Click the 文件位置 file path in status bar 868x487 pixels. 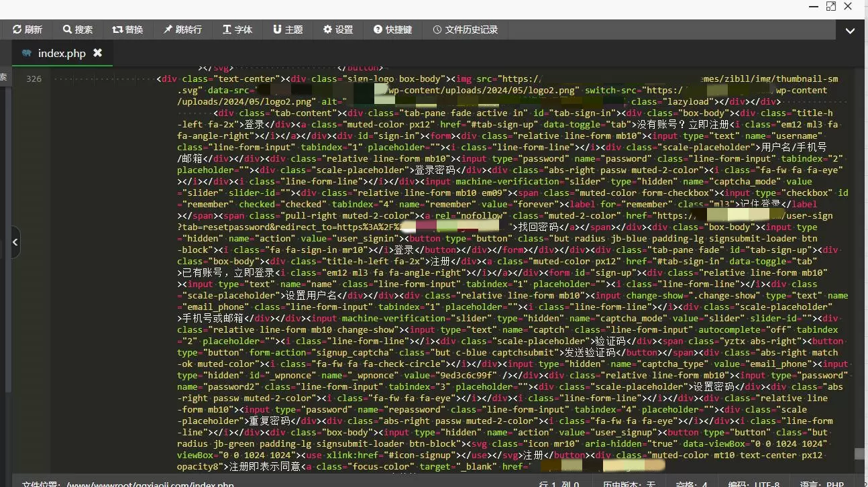(x=127, y=484)
